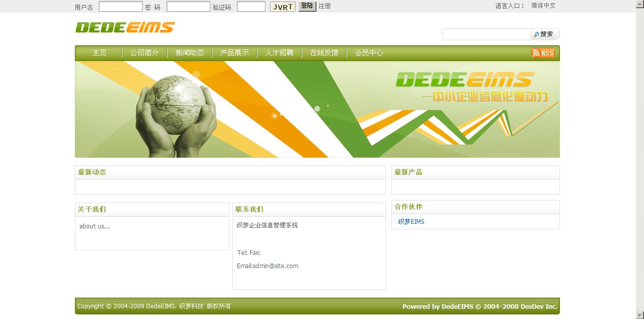Click the 织梦企业信息管理系统 text
644x319 pixels.
(x=267, y=225)
